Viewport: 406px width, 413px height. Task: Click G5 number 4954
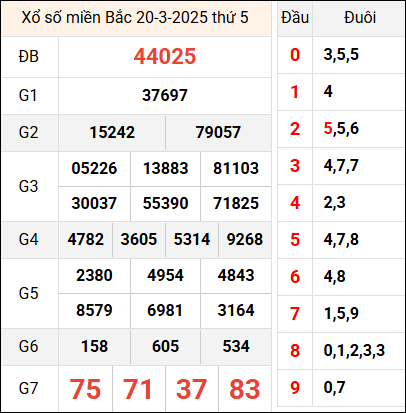tap(165, 275)
